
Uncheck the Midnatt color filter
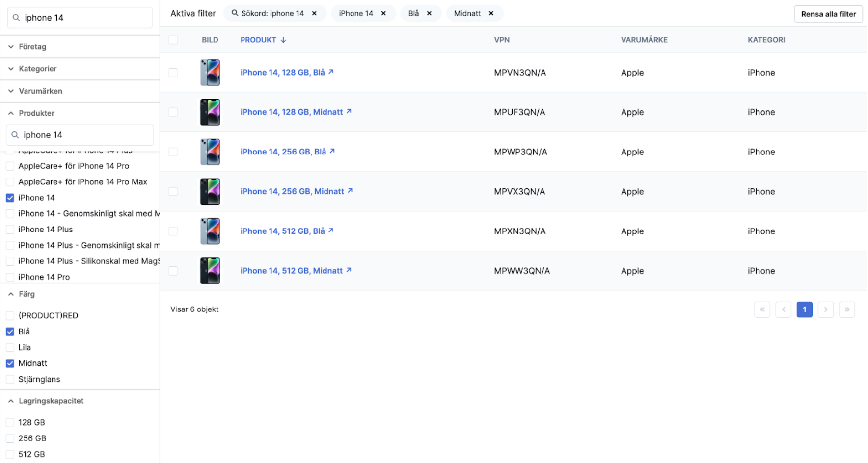tap(10, 363)
